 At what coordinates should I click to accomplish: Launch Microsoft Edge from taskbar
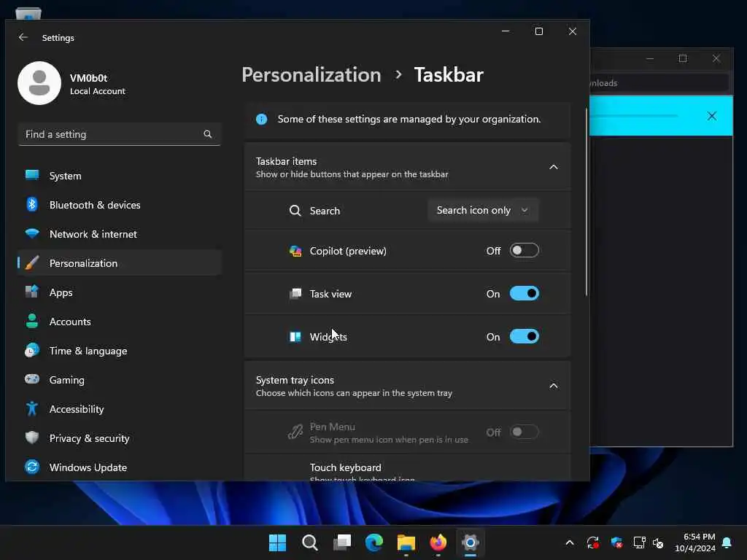(374, 542)
